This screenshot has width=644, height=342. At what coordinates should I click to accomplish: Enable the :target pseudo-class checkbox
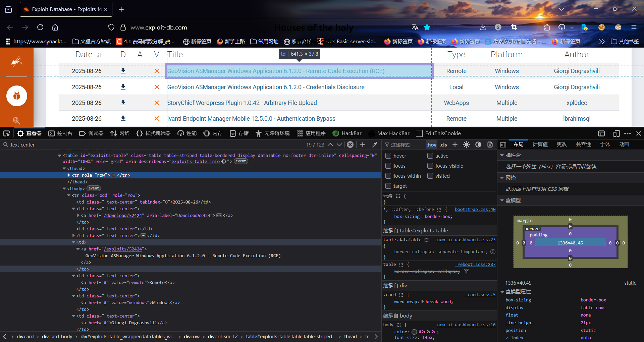coord(388,186)
